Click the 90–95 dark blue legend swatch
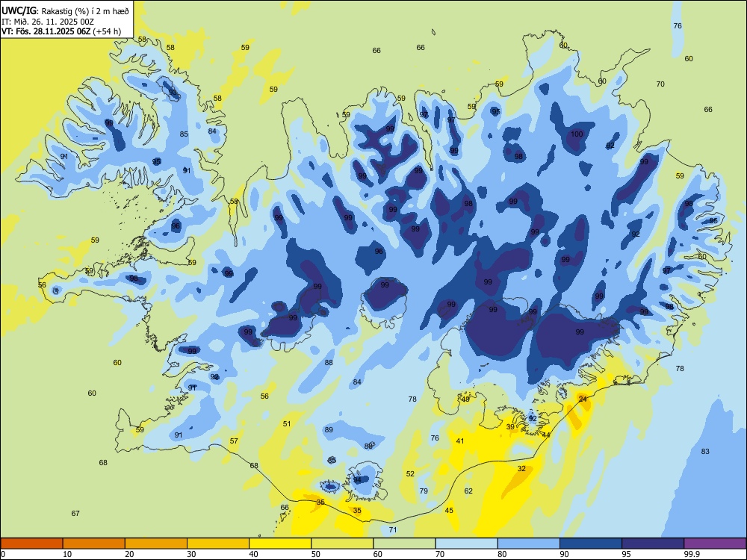The height and width of the screenshot is (560, 747). [x=591, y=544]
